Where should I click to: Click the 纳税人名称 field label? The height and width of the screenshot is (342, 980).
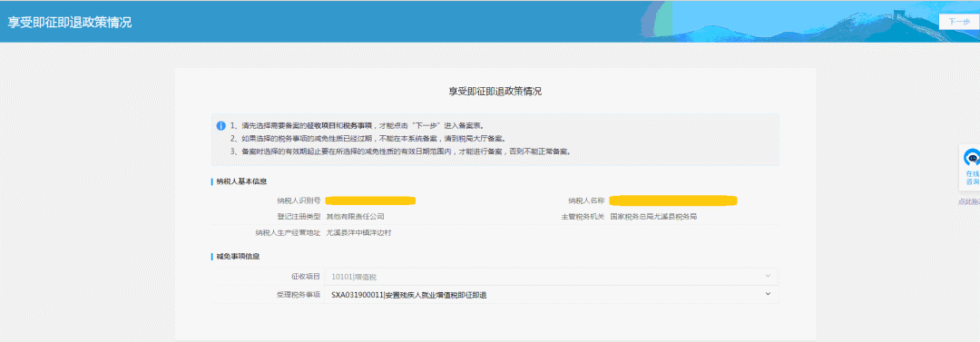(x=586, y=200)
